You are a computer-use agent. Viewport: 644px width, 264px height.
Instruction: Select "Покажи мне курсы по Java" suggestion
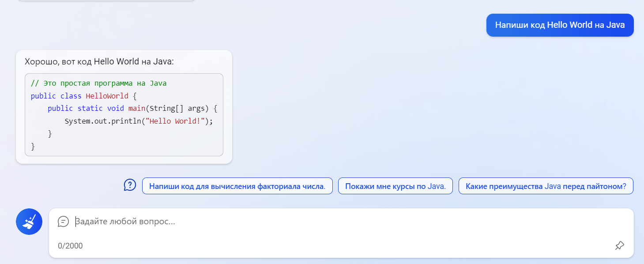click(395, 186)
